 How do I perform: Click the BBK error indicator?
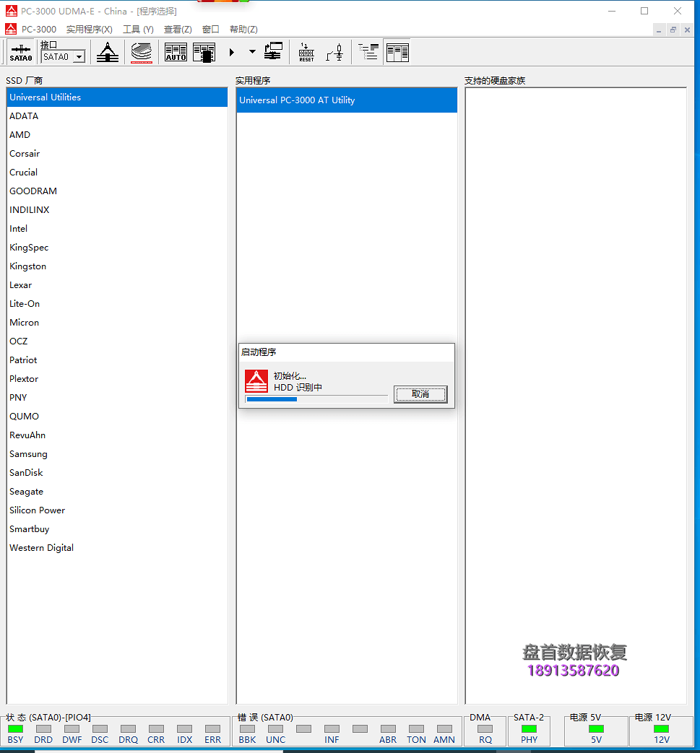(x=248, y=729)
